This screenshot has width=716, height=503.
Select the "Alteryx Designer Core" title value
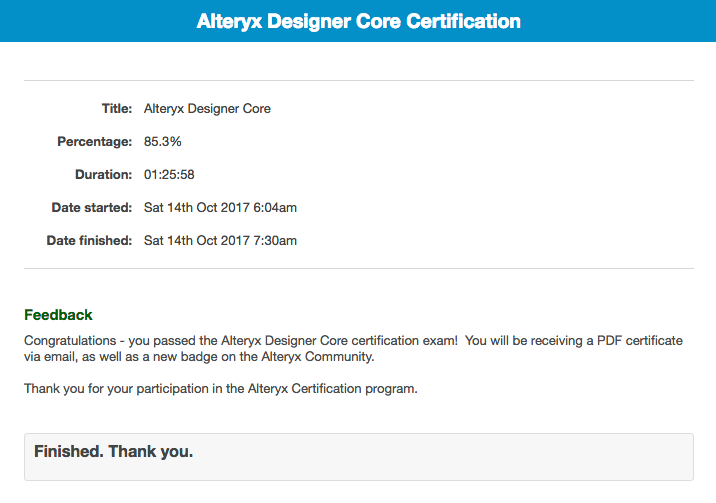click(x=207, y=109)
